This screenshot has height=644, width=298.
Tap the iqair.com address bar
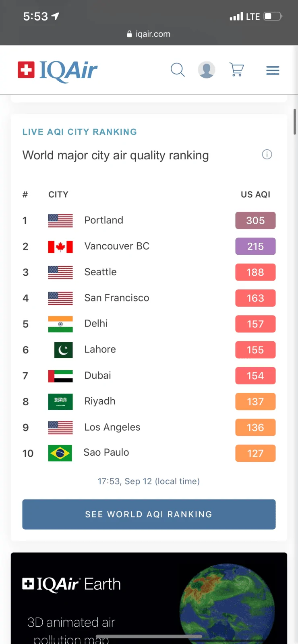point(149,34)
